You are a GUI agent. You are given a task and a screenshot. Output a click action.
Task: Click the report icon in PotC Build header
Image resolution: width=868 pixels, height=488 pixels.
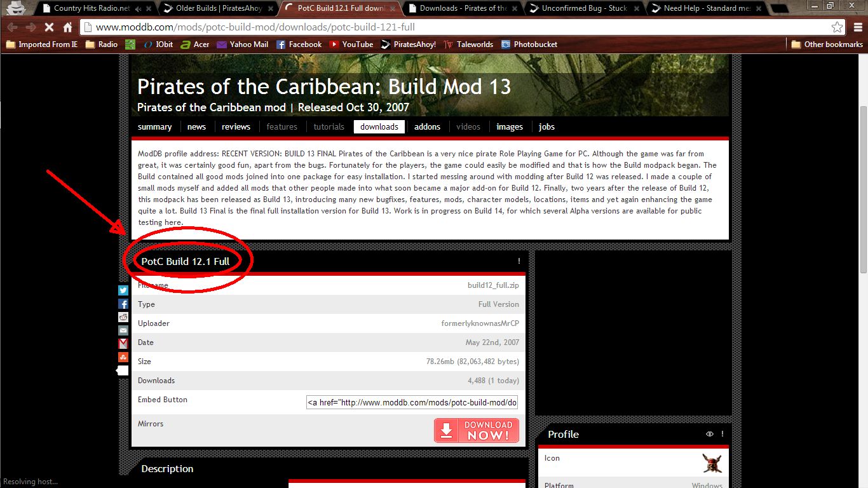click(519, 261)
